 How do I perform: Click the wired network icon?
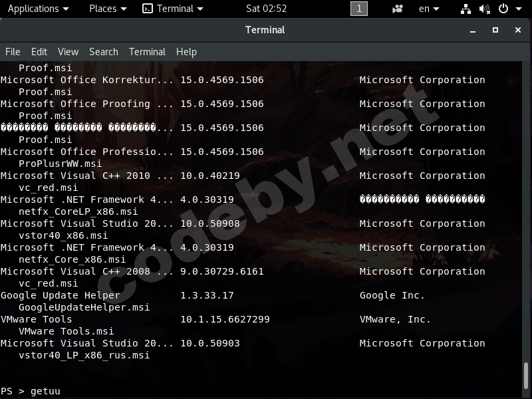pos(465,9)
